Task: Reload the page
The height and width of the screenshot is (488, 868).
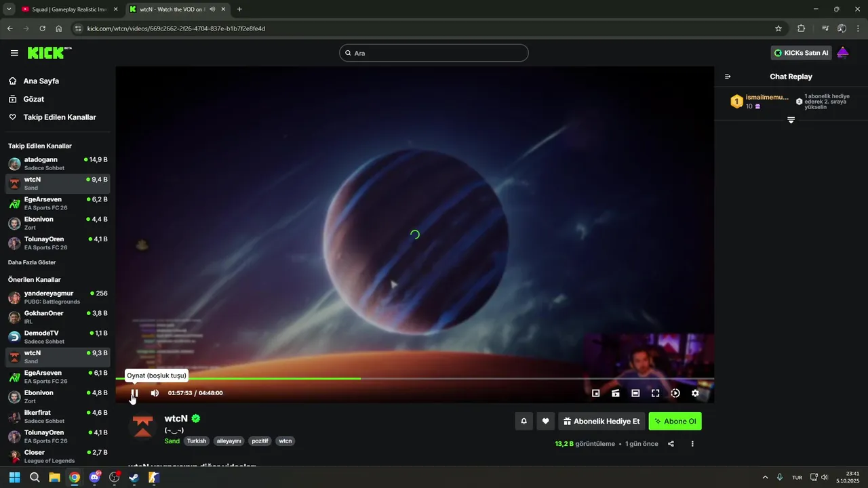Action: pos(42,28)
